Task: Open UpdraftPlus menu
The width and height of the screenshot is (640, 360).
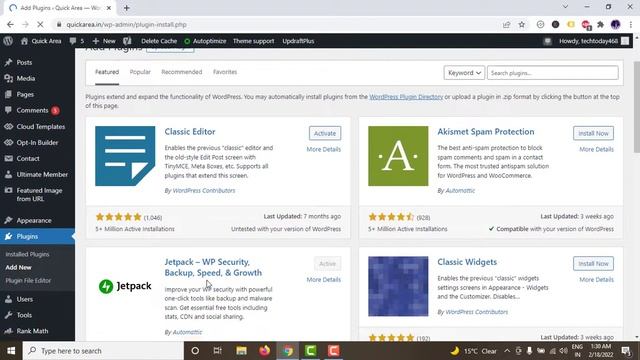Action: [x=298, y=41]
